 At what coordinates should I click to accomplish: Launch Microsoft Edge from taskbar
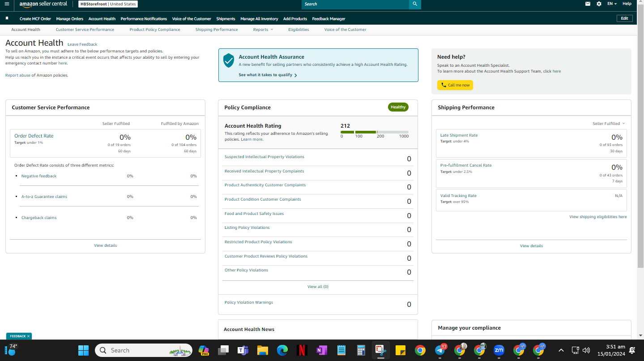pos(282,350)
